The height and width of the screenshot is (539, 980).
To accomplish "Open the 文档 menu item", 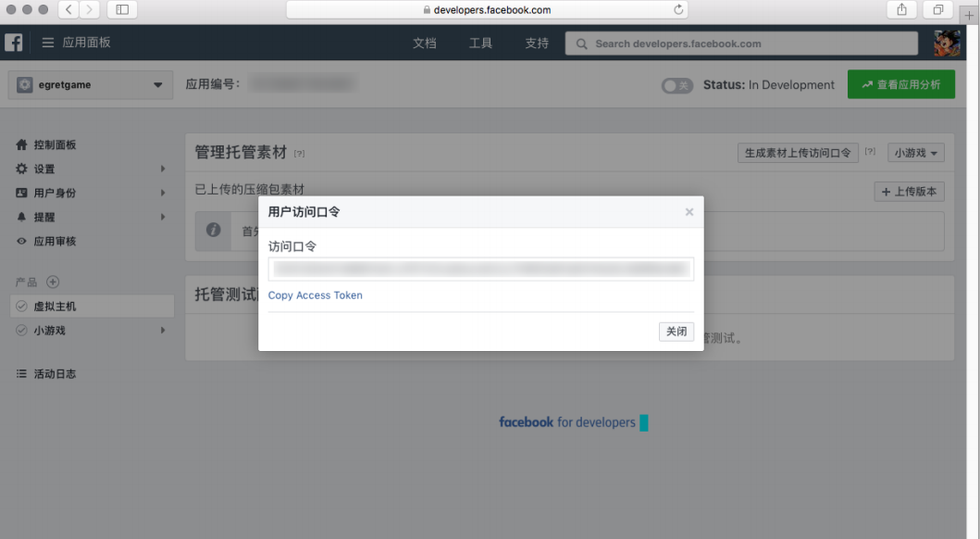I will (x=425, y=43).
